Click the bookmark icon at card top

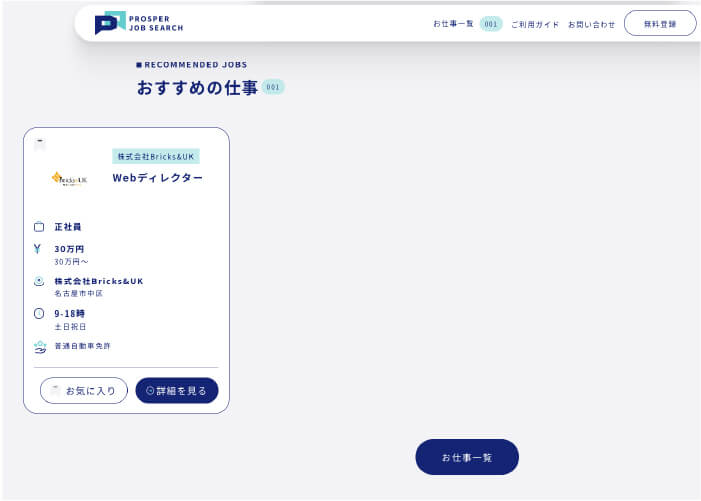point(40,144)
